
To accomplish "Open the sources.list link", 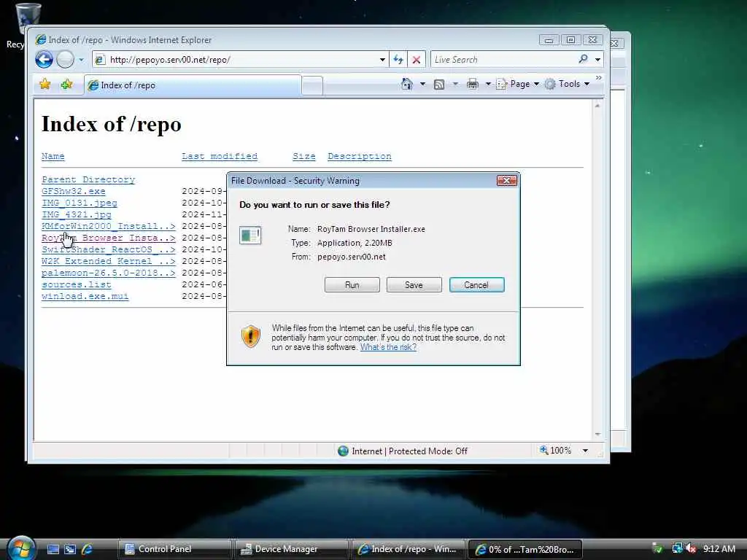I will (x=76, y=284).
